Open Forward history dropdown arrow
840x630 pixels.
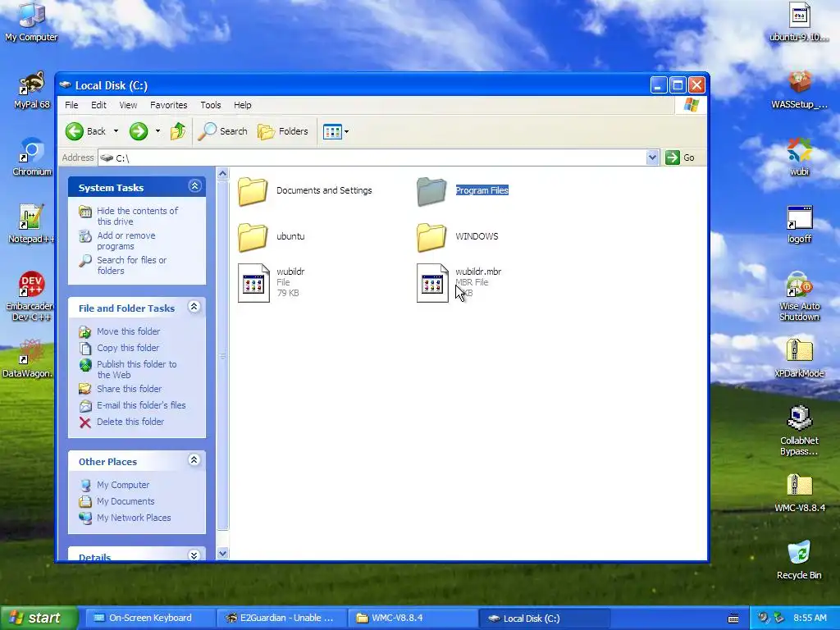(x=157, y=131)
